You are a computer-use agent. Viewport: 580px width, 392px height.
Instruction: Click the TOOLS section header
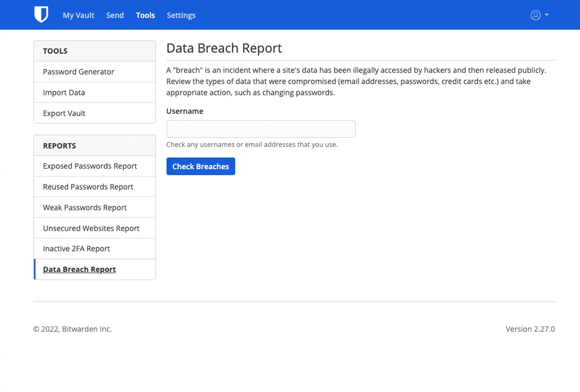pyautogui.click(x=55, y=51)
